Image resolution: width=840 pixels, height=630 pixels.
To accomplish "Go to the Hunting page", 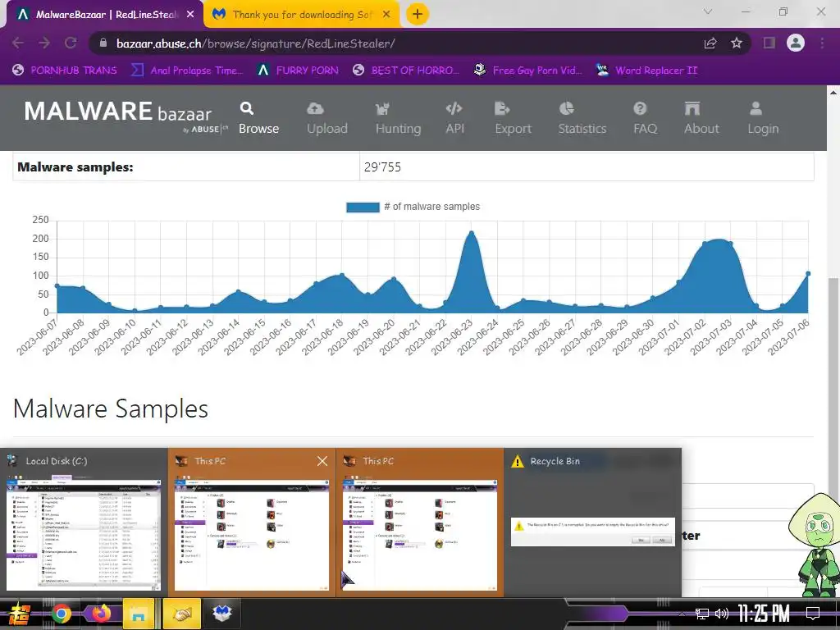I will point(398,118).
